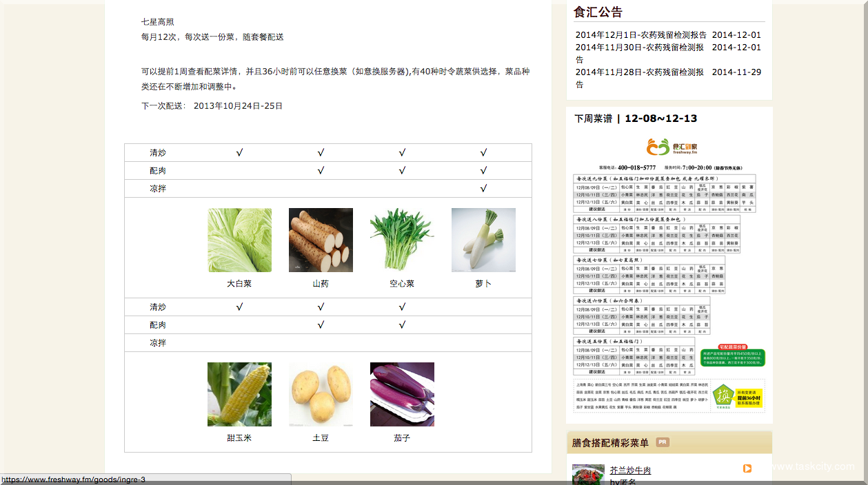Select the 山药 vegetable thumbnail
868x485 pixels.
[x=320, y=240]
